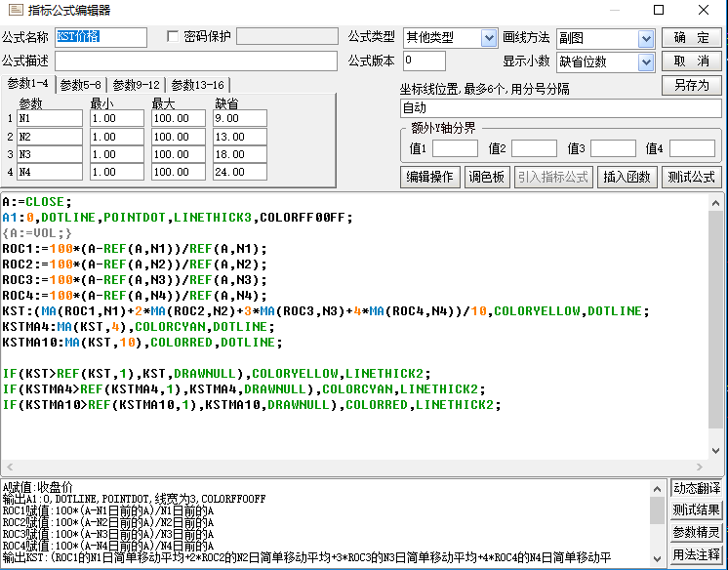Click code editor vertical scrollbar thumb
728x570 pixels.
point(715,319)
